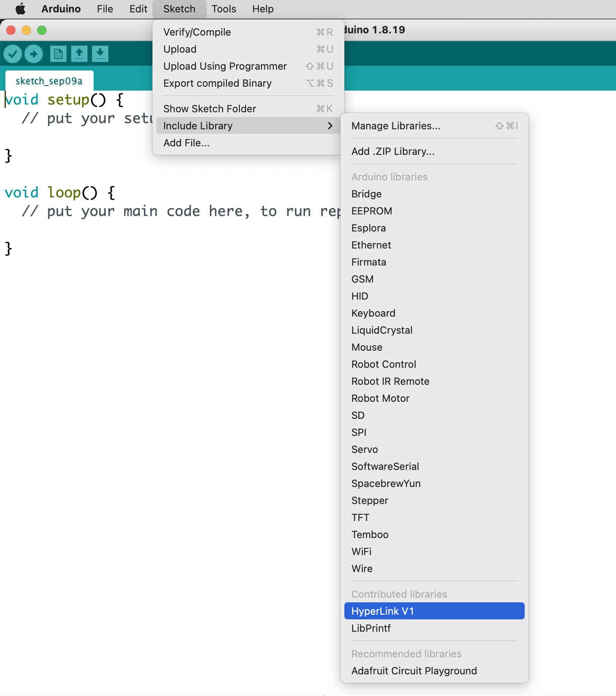The width and height of the screenshot is (616, 696).
Task: Include the LiquidCrystal library
Action: [x=435, y=330]
